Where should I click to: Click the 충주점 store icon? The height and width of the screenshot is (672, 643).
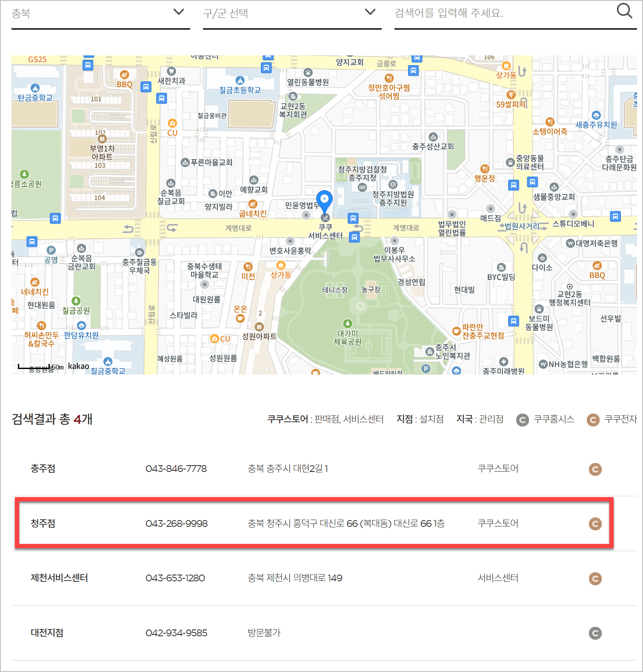pyautogui.click(x=595, y=469)
